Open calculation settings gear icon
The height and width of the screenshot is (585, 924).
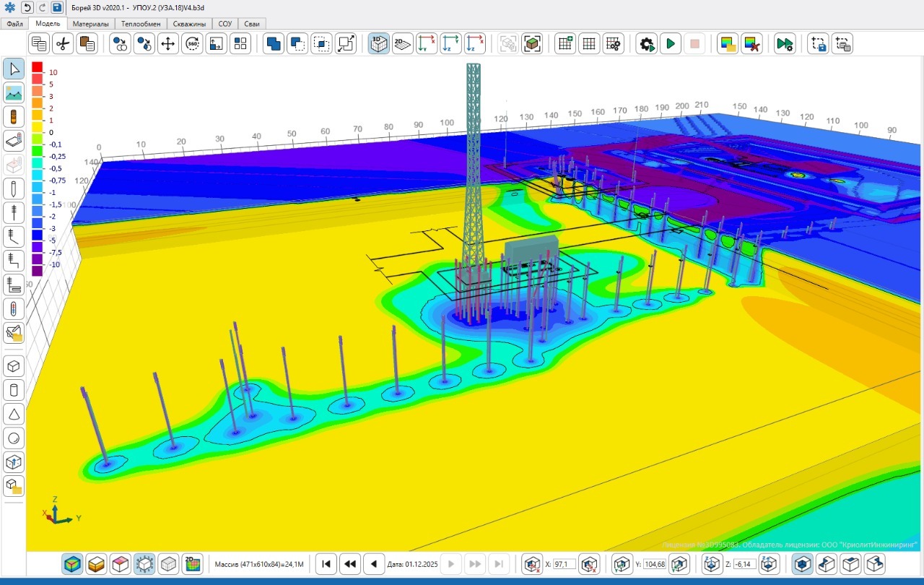tap(647, 44)
